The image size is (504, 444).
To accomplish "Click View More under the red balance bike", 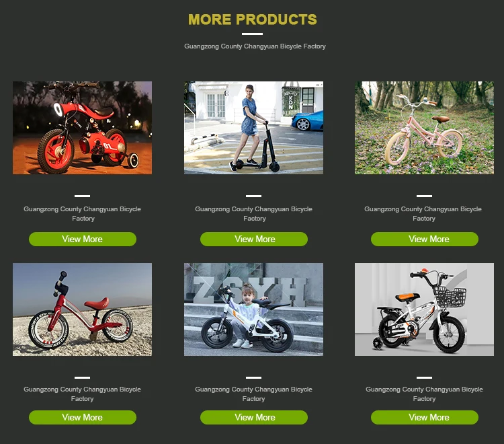I will coord(83,417).
